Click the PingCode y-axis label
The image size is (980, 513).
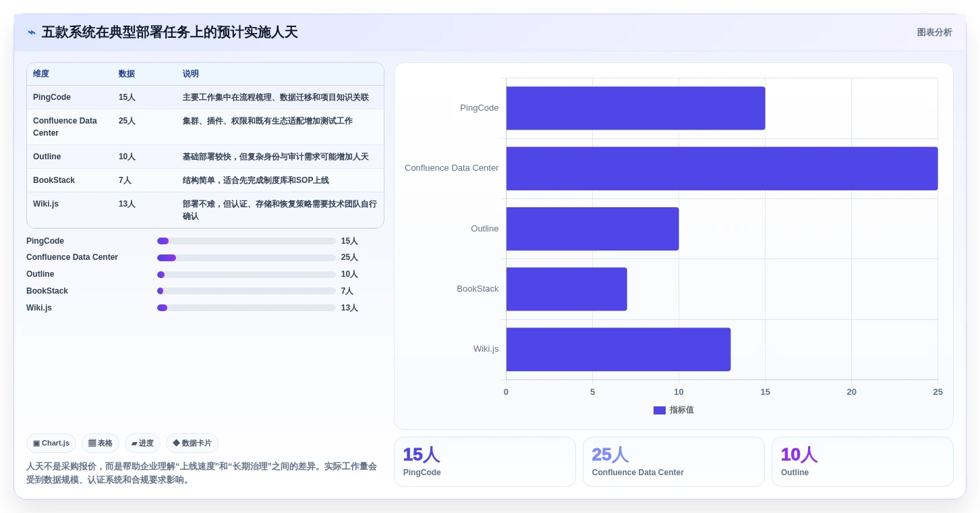tap(480, 108)
